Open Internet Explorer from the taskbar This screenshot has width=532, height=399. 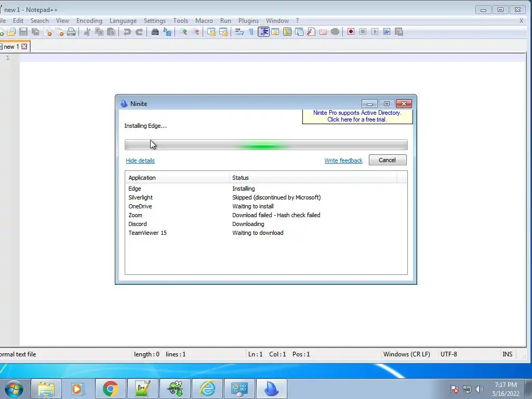207,389
